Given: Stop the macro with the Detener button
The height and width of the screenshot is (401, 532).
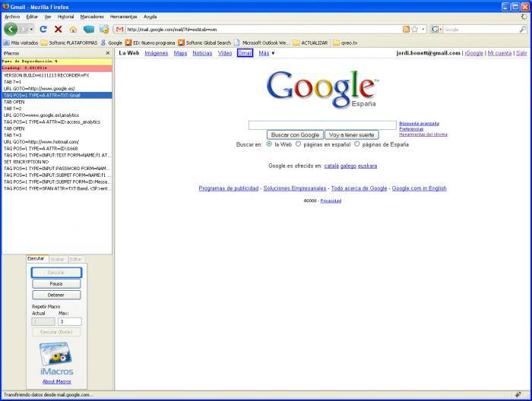Looking at the screenshot, I should point(56,295).
